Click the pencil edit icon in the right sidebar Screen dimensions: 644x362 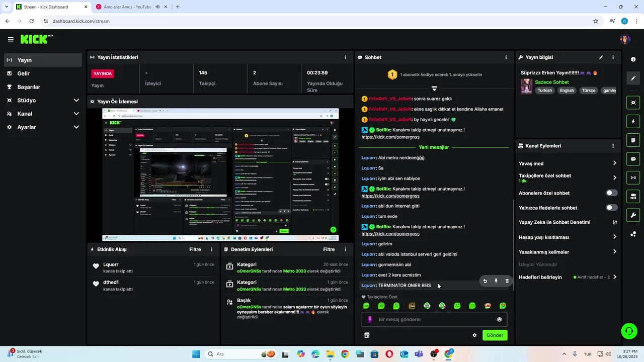click(633, 78)
